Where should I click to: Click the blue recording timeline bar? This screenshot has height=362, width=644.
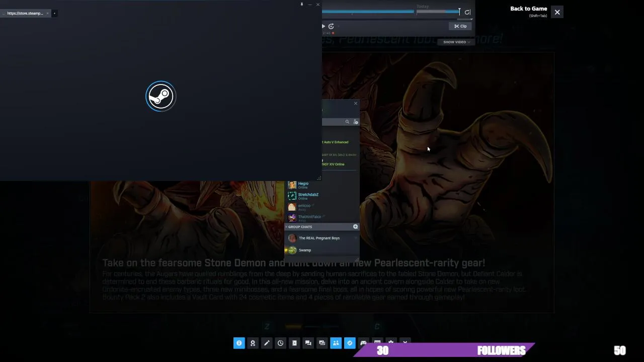click(x=368, y=11)
